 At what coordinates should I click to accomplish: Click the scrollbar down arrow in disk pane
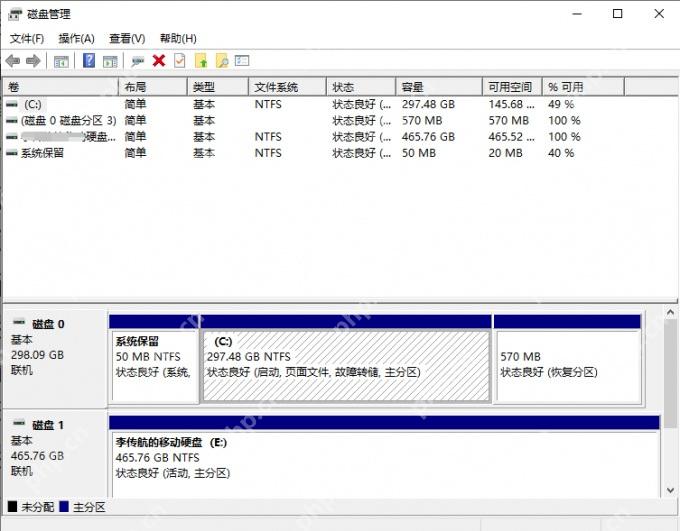670,490
